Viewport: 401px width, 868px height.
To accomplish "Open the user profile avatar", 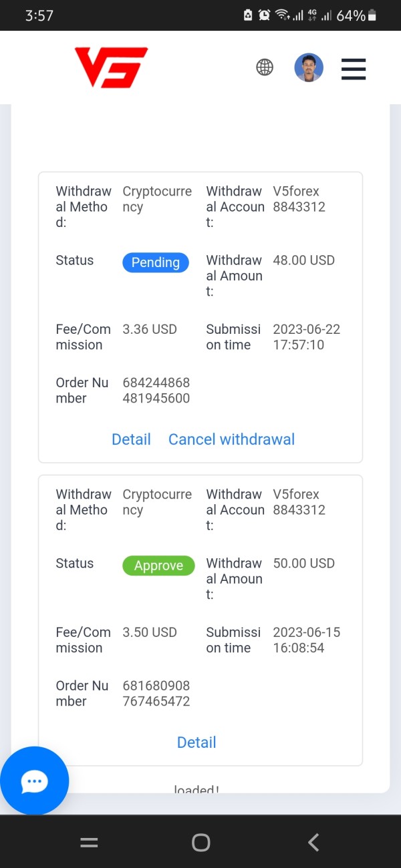I will [x=309, y=67].
